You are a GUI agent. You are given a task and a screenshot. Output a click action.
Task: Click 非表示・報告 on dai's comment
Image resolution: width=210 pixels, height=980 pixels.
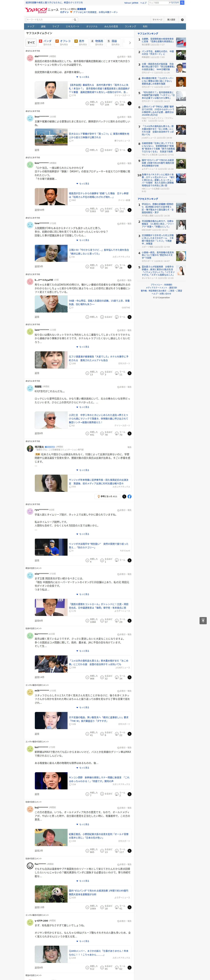coord(124,56)
